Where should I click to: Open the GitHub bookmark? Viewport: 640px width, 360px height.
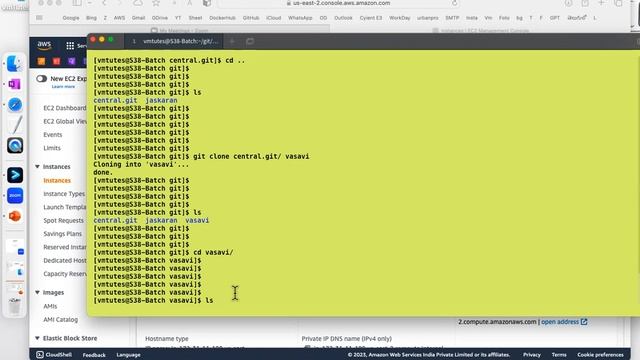(x=251, y=18)
